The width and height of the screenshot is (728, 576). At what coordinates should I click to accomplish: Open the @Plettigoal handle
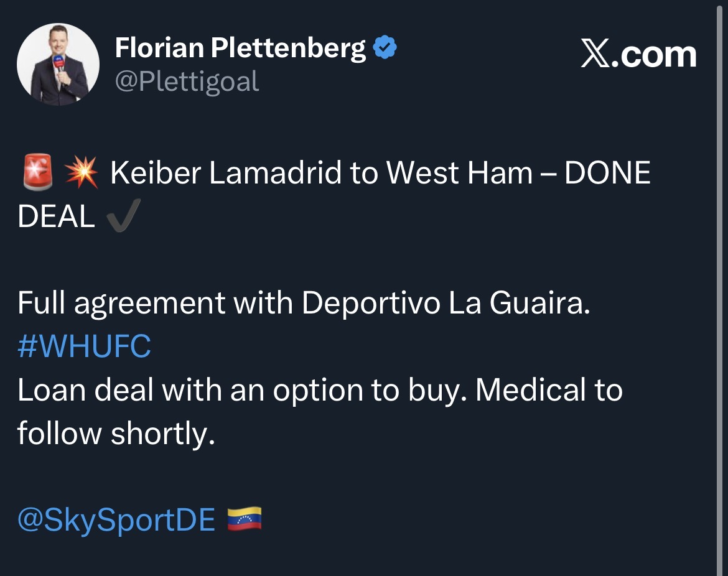[187, 81]
